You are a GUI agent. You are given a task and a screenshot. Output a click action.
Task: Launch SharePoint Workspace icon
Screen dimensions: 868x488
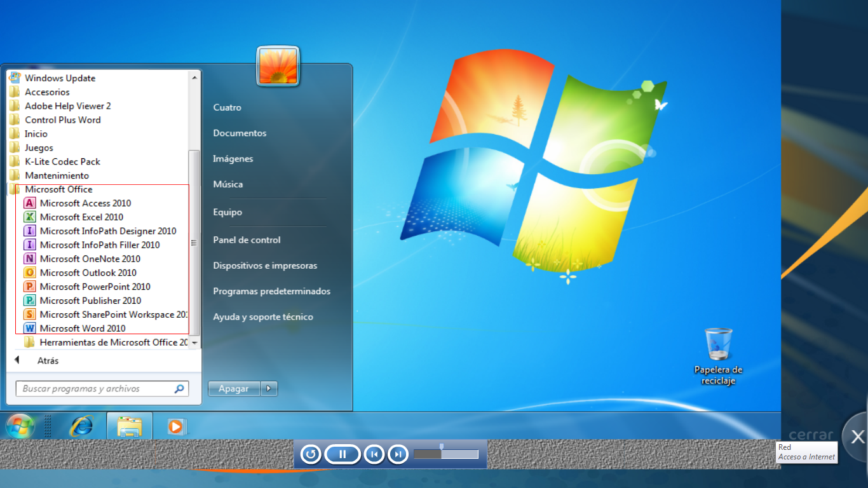click(29, 315)
